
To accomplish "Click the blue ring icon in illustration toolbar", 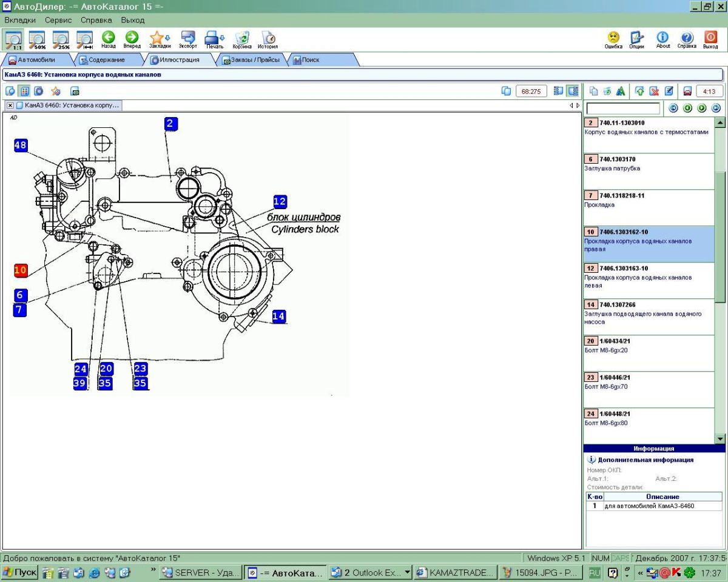I will [38, 91].
